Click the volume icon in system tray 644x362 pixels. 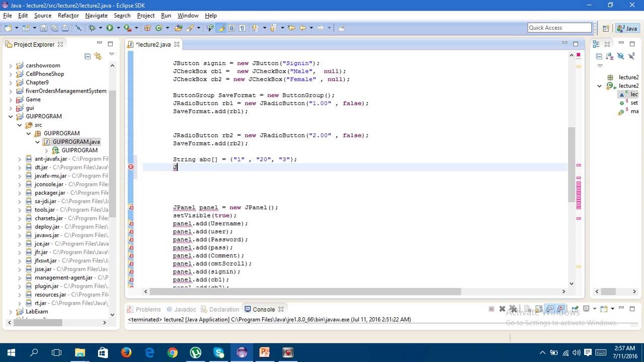577,353
